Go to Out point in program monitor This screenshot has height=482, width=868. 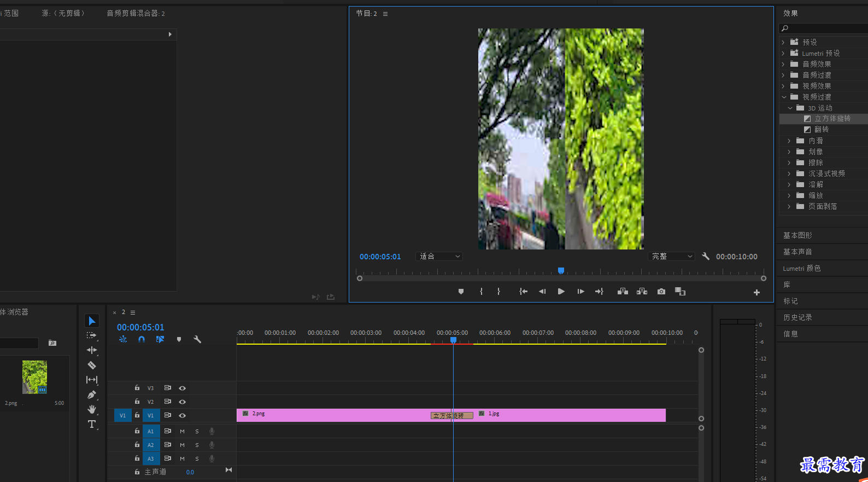click(x=599, y=292)
